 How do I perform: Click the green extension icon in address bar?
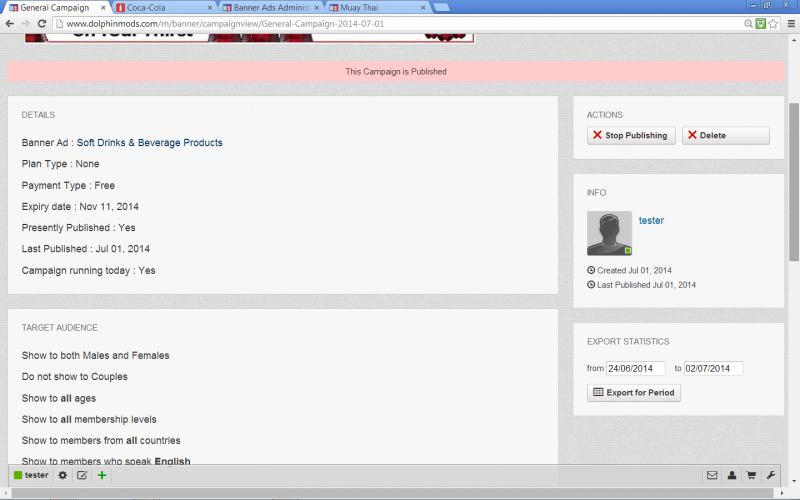click(x=761, y=23)
